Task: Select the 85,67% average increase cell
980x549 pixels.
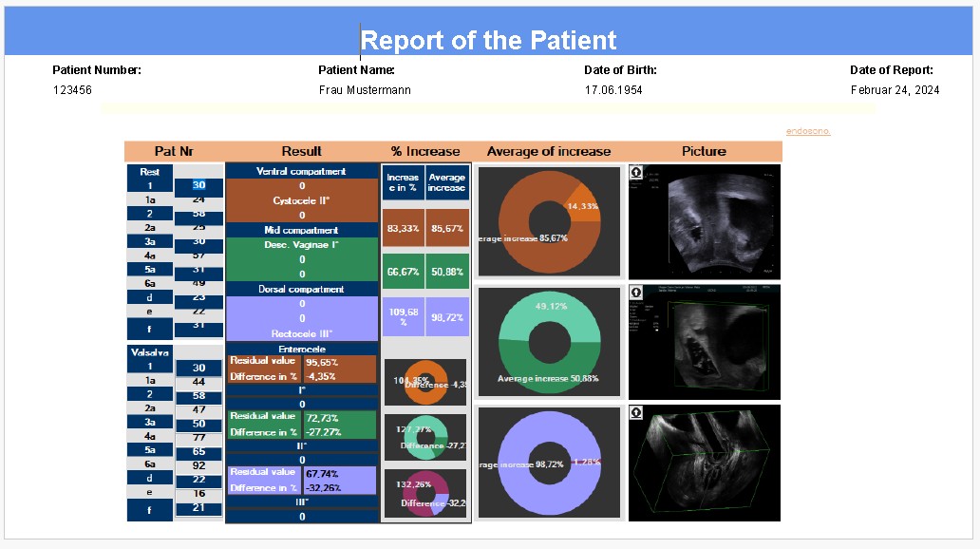Action: point(447,228)
